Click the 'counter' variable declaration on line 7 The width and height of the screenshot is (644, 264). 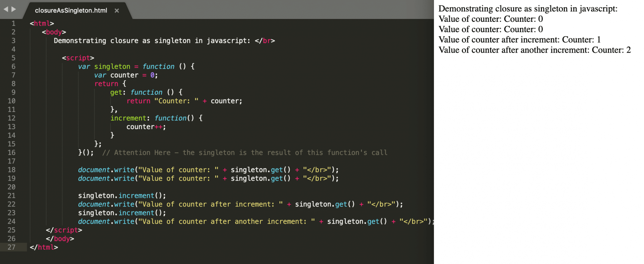tap(124, 75)
